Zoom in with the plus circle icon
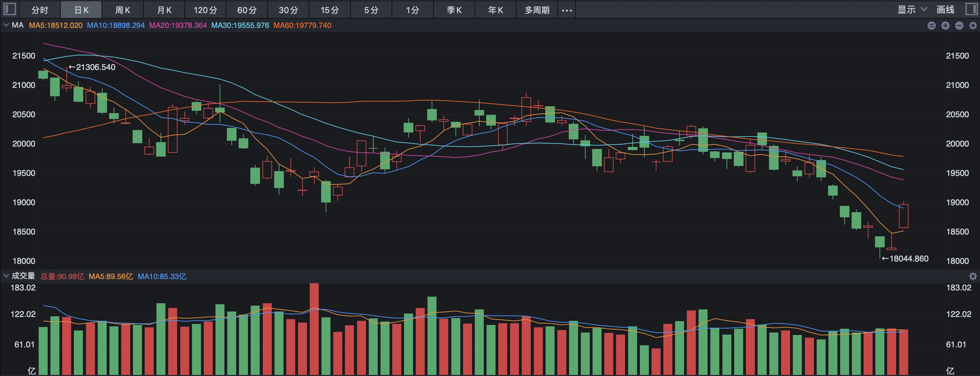 click(945, 26)
